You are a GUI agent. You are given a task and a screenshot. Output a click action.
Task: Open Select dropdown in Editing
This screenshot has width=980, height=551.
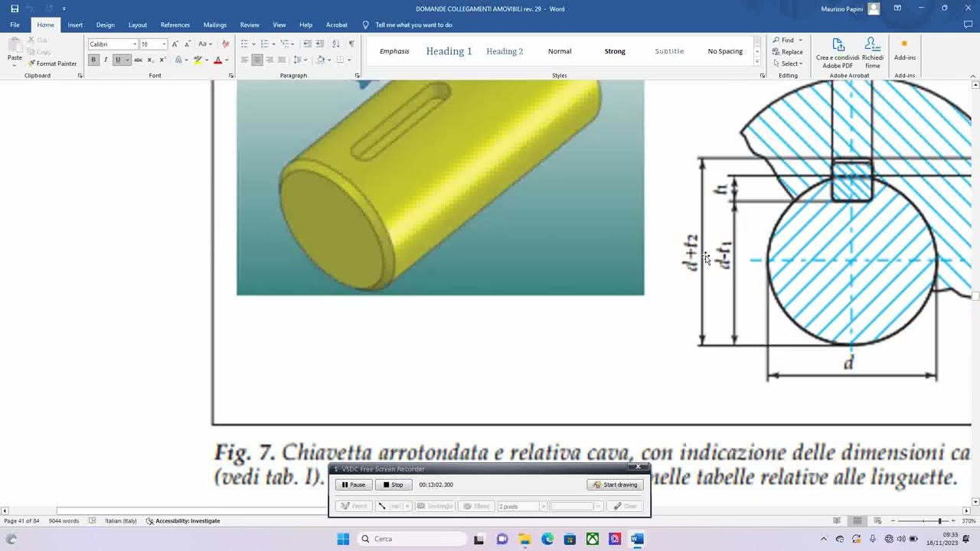click(x=788, y=64)
